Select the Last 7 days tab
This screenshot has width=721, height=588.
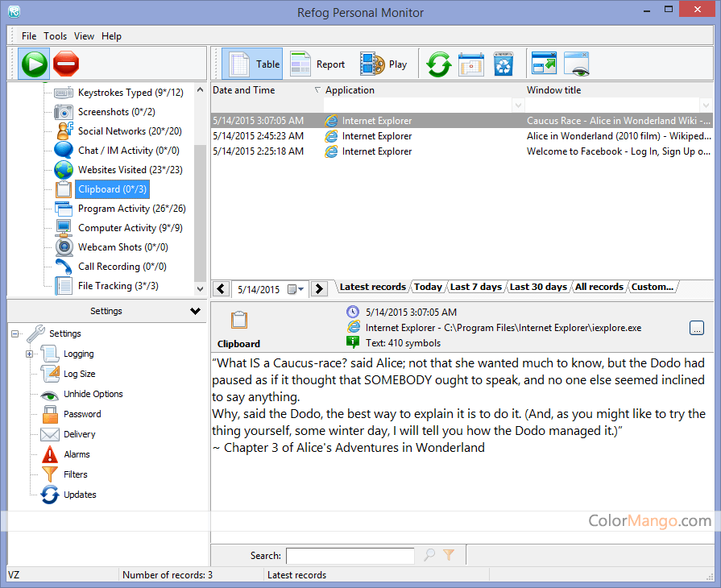pyautogui.click(x=475, y=287)
